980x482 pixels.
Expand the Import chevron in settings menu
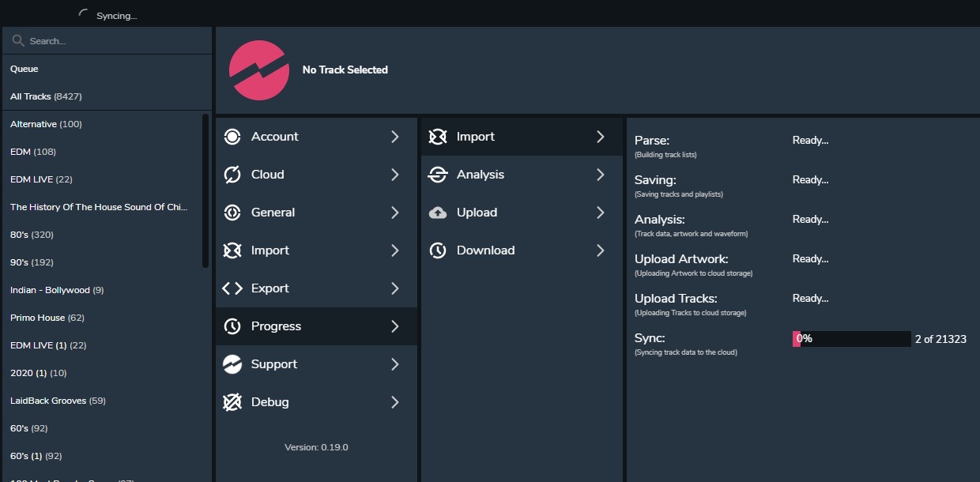[395, 250]
